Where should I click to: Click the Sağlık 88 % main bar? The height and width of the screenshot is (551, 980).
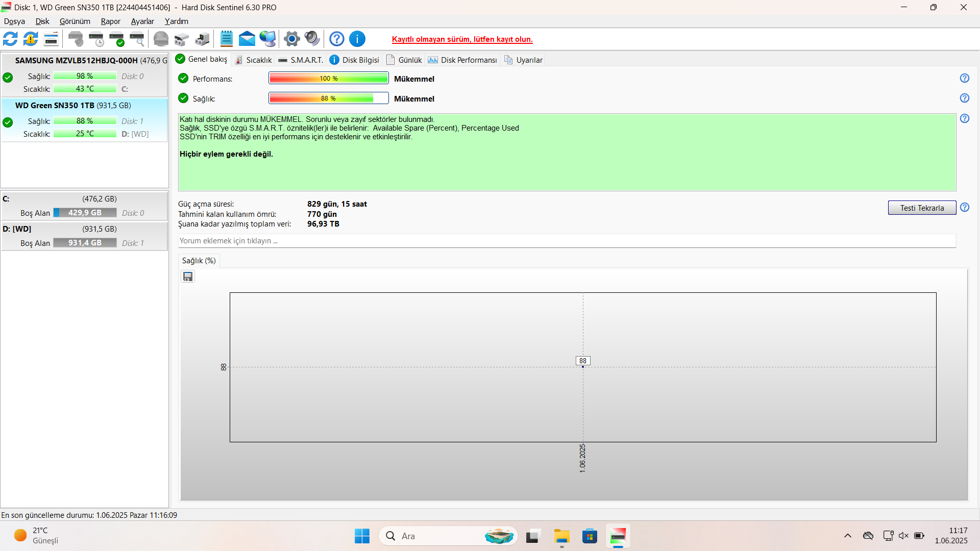tap(329, 98)
